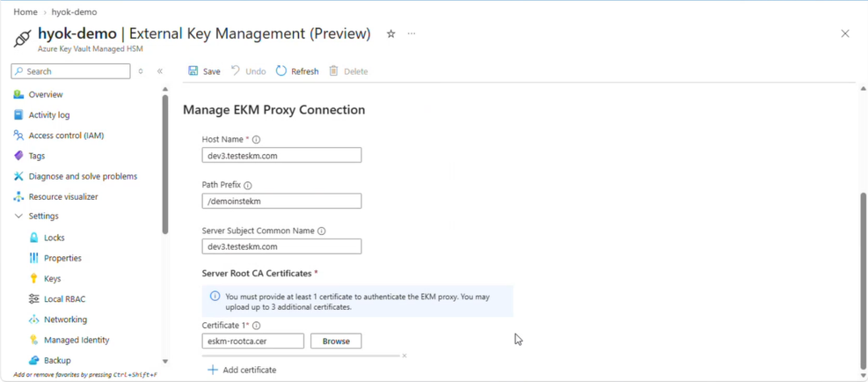Click the Undo toolbar button
This screenshot has width=868, height=382.
pos(249,71)
